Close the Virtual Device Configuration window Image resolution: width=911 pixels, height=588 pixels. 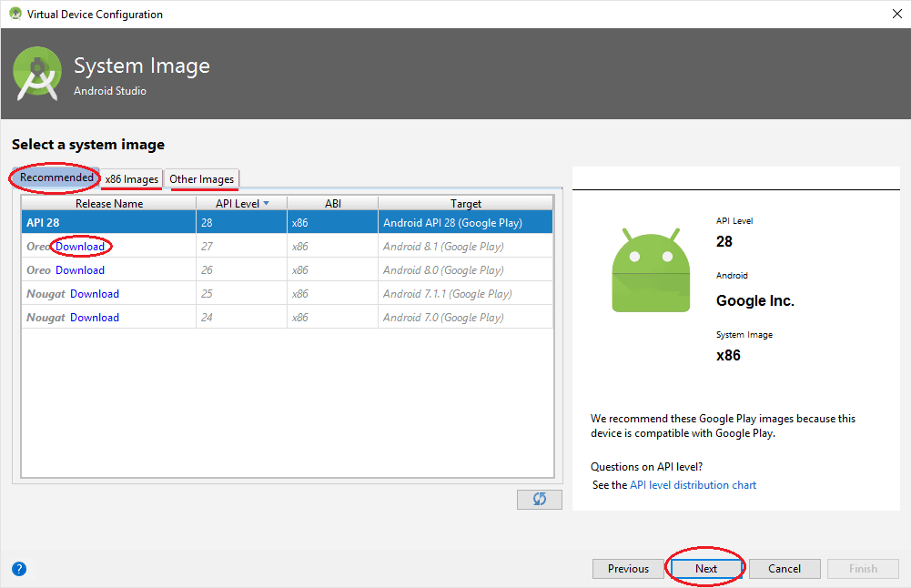(897, 14)
